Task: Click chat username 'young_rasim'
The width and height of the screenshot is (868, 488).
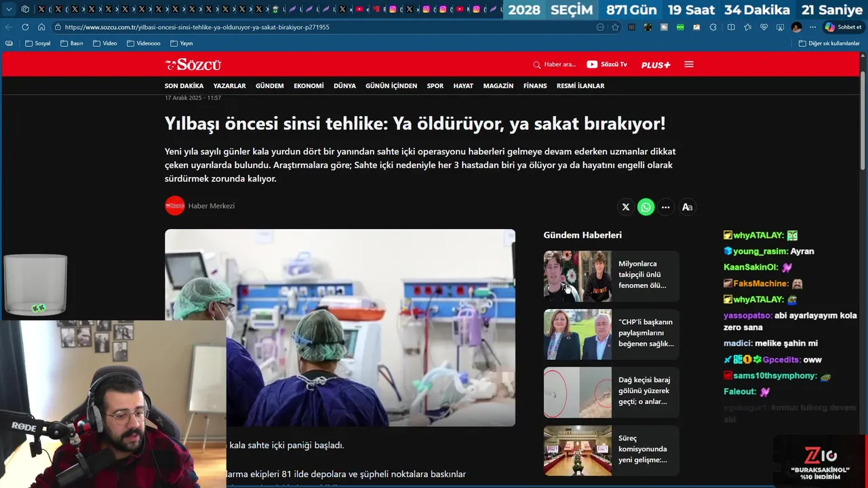Action: pyautogui.click(x=760, y=251)
